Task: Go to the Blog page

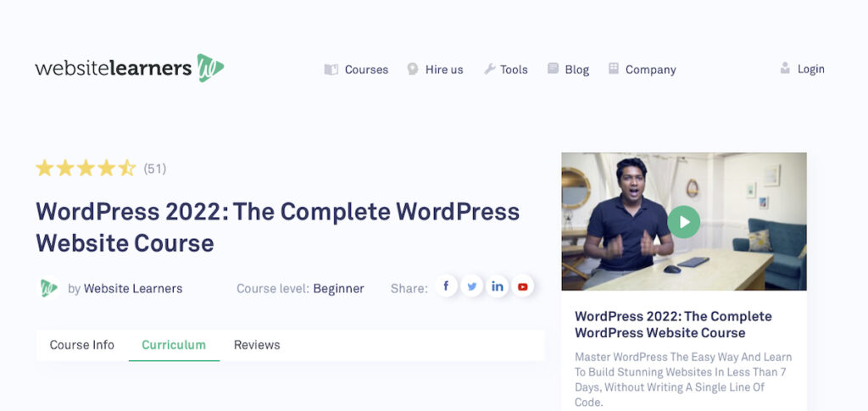Action: tap(576, 69)
